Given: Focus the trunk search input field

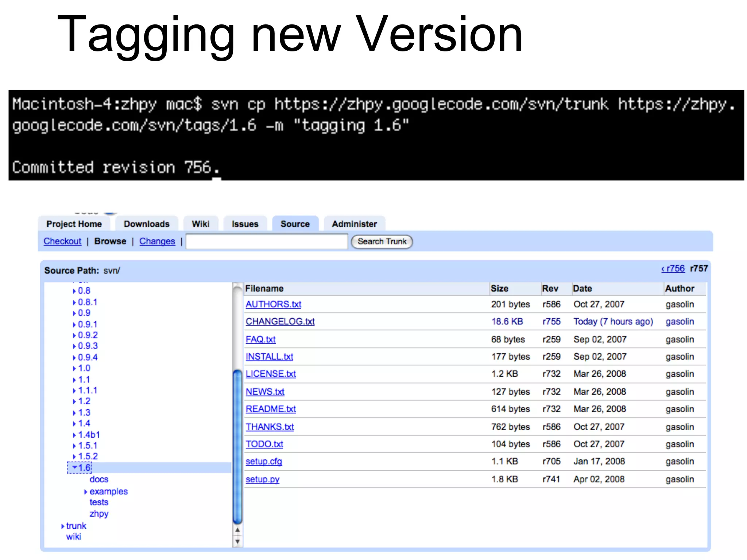Looking at the screenshot, I should (267, 242).
